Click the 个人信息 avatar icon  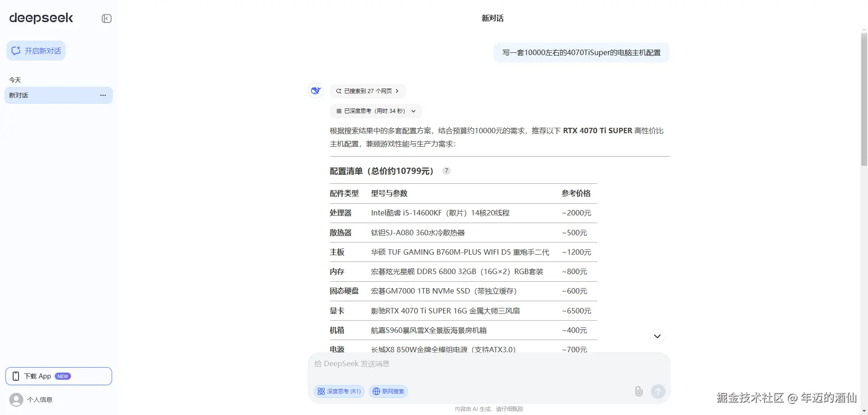pyautogui.click(x=16, y=399)
